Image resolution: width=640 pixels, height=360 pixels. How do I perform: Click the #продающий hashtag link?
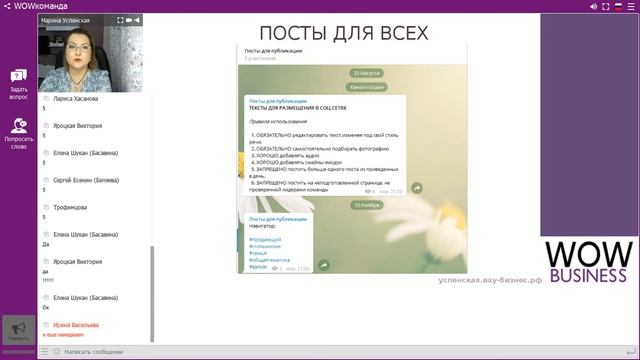click(x=265, y=239)
